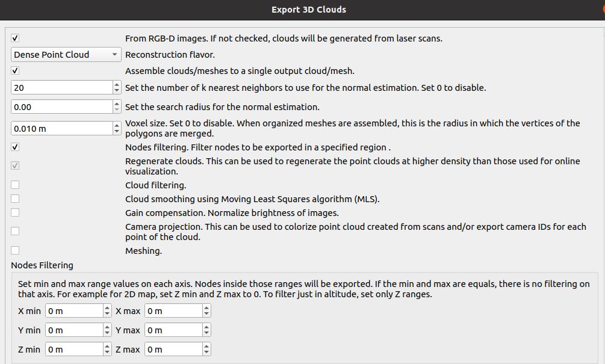Increment the Z max range value
The image size is (605, 364).
pyautogui.click(x=205, y=346)
